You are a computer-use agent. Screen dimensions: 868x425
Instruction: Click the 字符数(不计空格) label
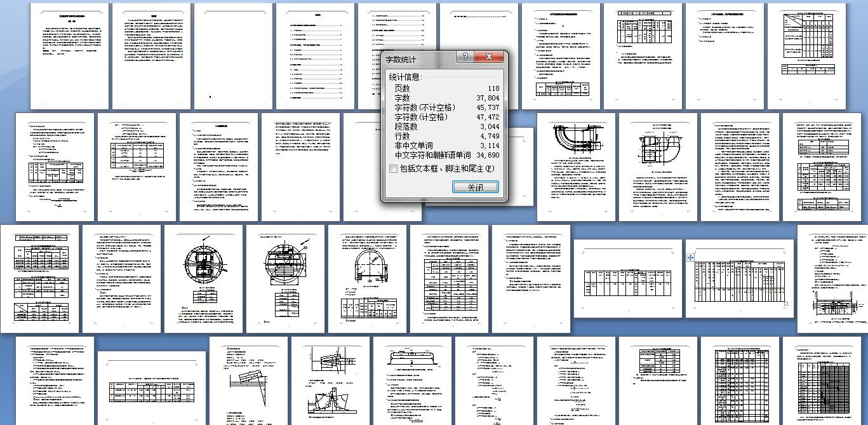pyautogui.click(x=425, y=108)
